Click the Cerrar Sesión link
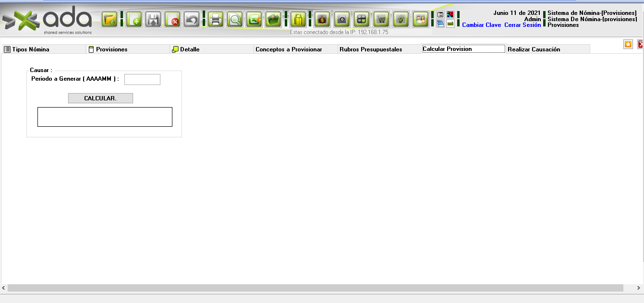This screenshot has height=303, width=644. tap(522, 25)
